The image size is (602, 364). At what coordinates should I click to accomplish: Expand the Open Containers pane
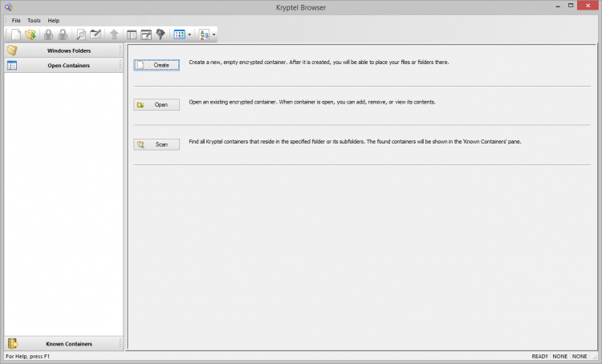click(63, 66)
